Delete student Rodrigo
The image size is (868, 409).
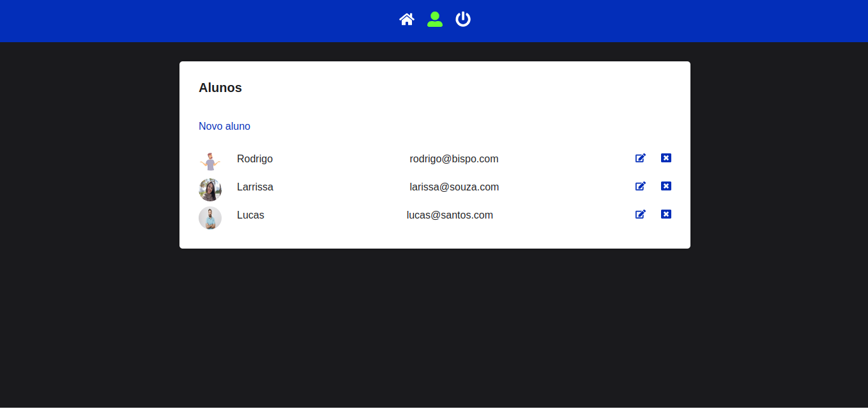click(666, 158)
